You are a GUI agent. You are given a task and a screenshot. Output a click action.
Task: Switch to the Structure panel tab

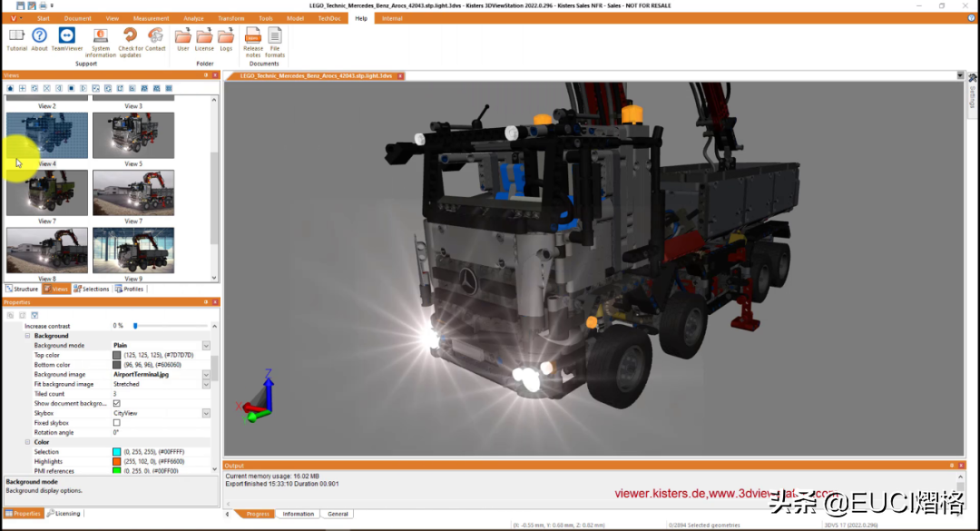coord(22,289)
